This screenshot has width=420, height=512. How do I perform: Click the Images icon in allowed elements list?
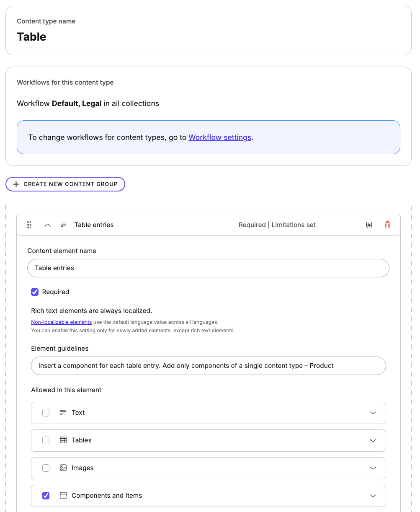click(x=63, y=468)
